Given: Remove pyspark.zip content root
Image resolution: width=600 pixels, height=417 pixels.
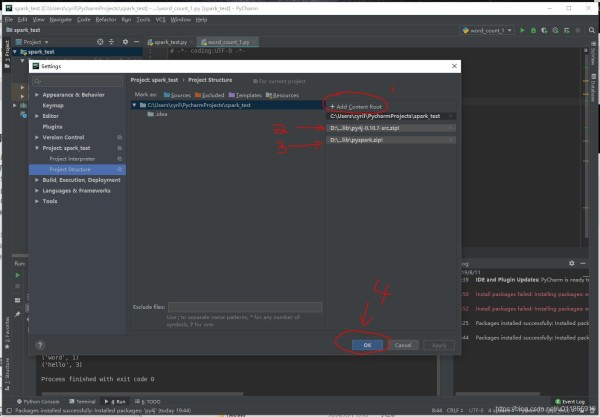Looking at the screenshot, I should click(x=451, y=140).
